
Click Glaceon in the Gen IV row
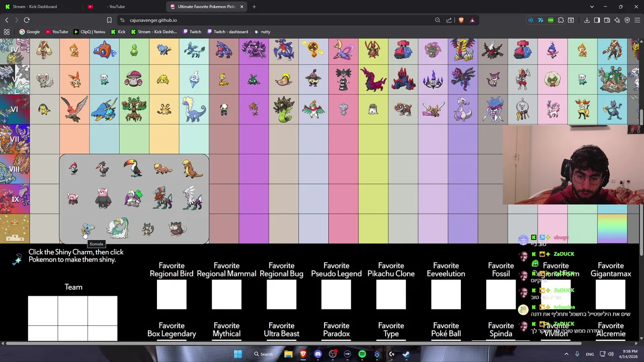(x=194, y=49)
